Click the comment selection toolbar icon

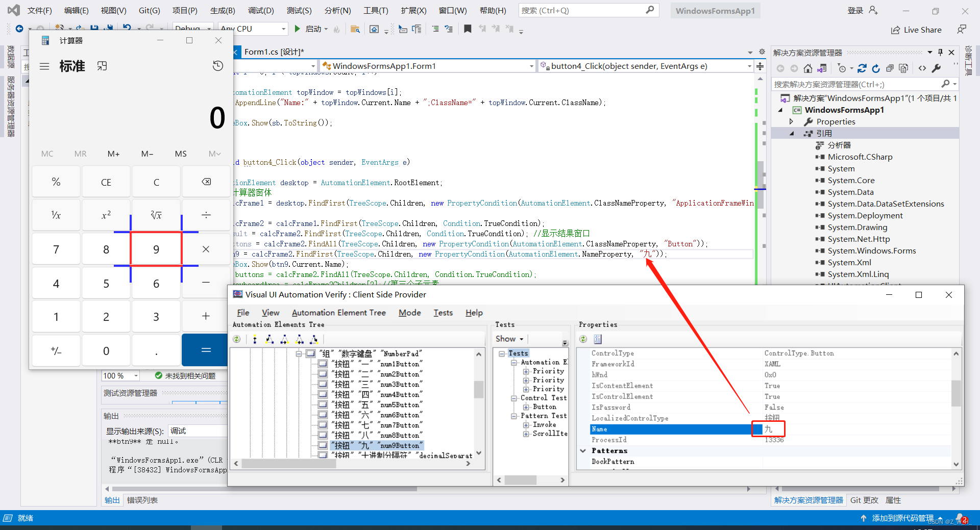coord(435,29)
